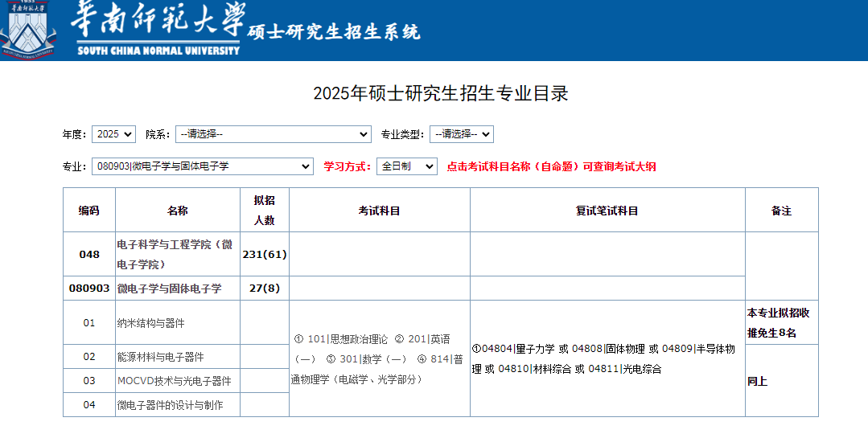Click direction code 04

(x=89, y=404)
